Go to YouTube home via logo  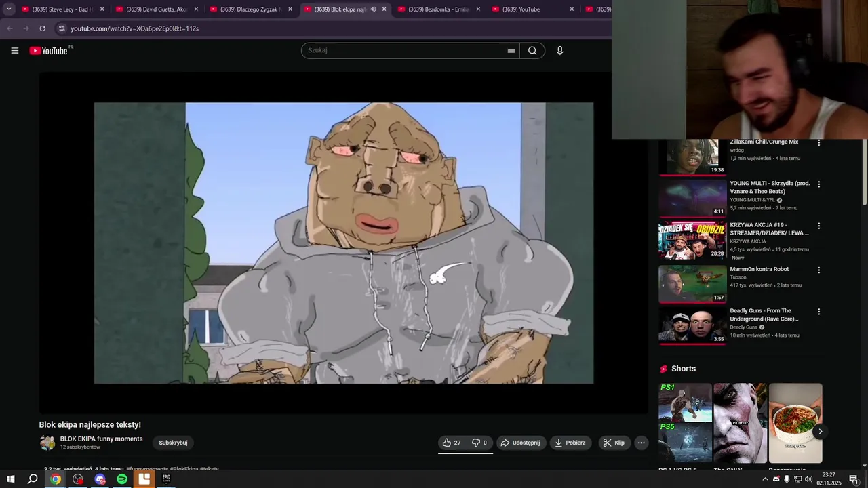pyautogui.click(x=49, y=50)
